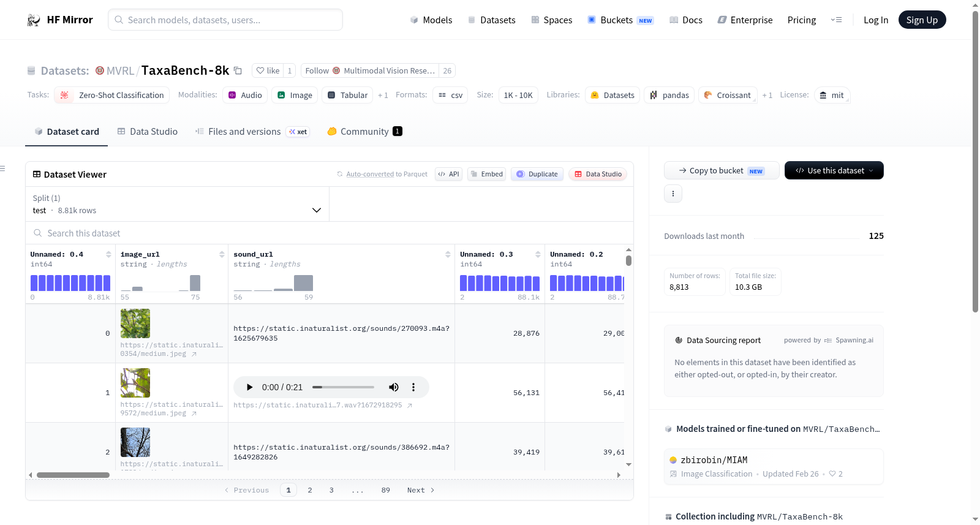The height and width of the screenshot is (525, 980).
Task: Open Spaces in top navigation
Action: click(x=551, y=20)
